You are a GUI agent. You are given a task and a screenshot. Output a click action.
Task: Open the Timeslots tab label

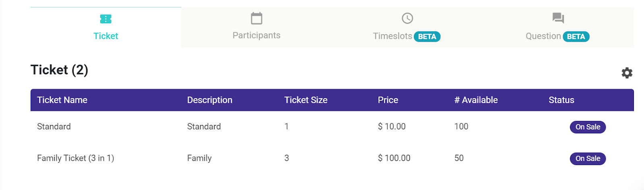[x=392, y=36]
